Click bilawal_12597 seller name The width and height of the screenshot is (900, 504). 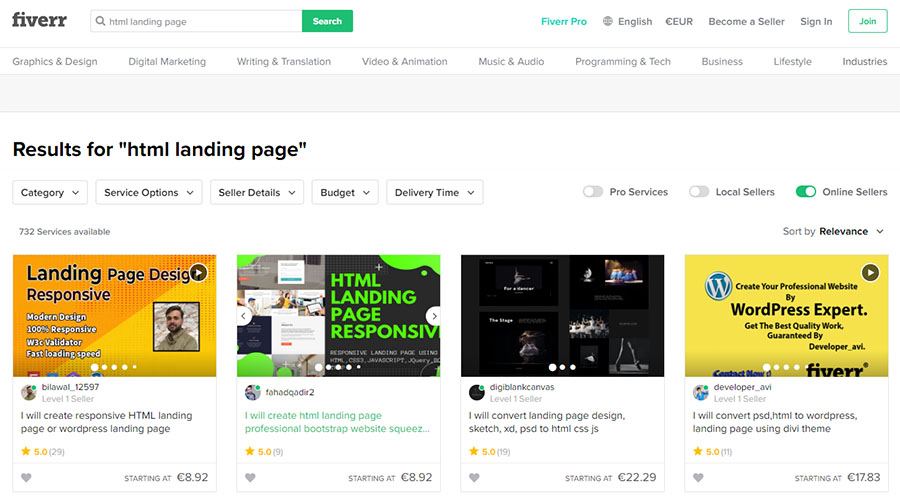pyautogui.click(x=70, y=387)
